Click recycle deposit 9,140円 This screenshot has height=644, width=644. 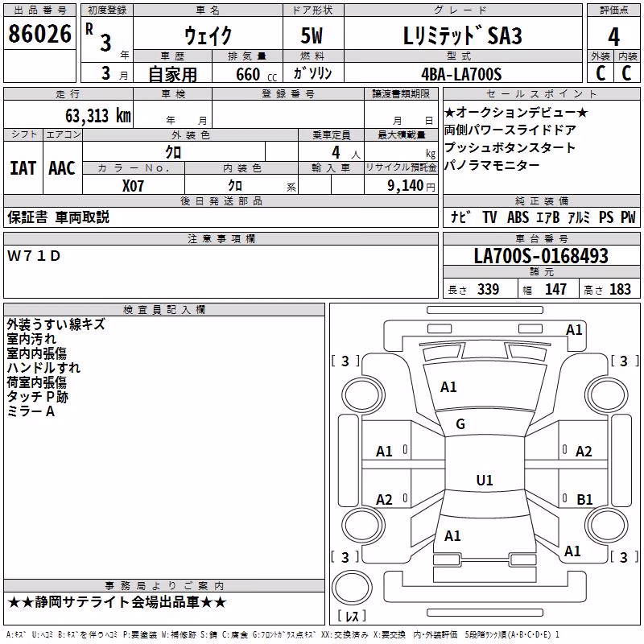click(411, 186)
